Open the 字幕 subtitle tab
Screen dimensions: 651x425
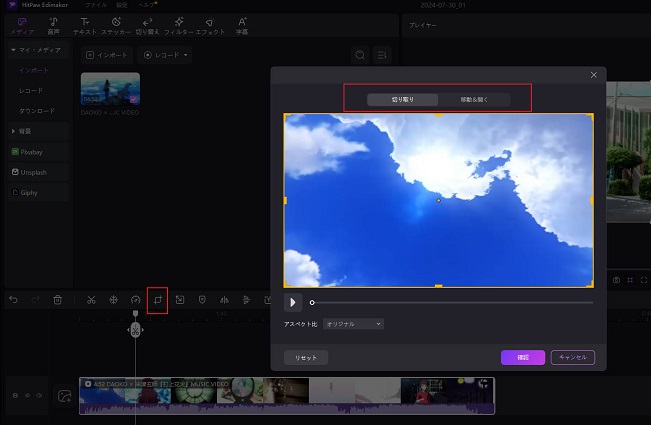tap(242, 26)
